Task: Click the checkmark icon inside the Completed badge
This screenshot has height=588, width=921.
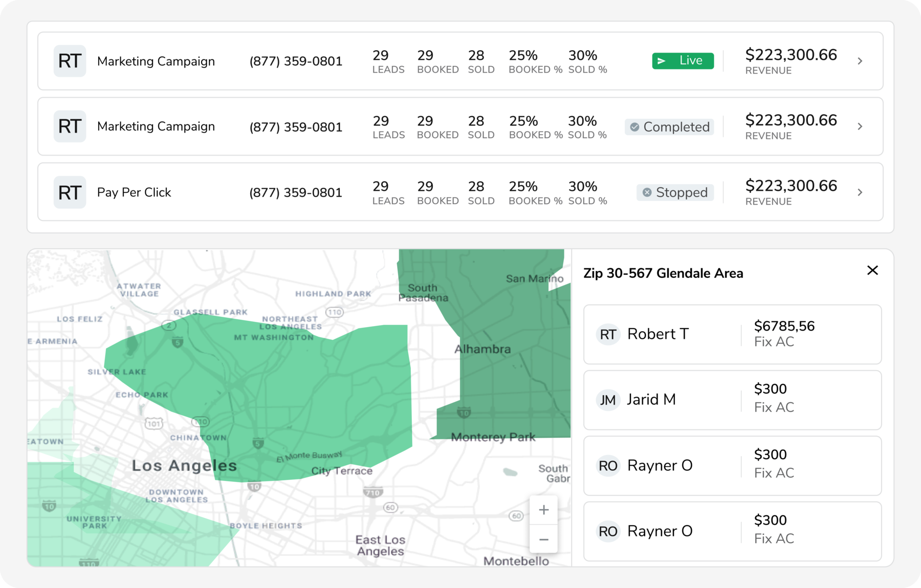Action: [x=635, y=126]
